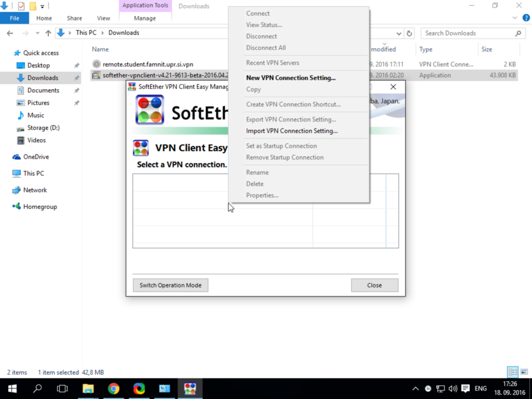Click the volume speaker tray icon
This screenshot has height=399, width=532.
453,389
